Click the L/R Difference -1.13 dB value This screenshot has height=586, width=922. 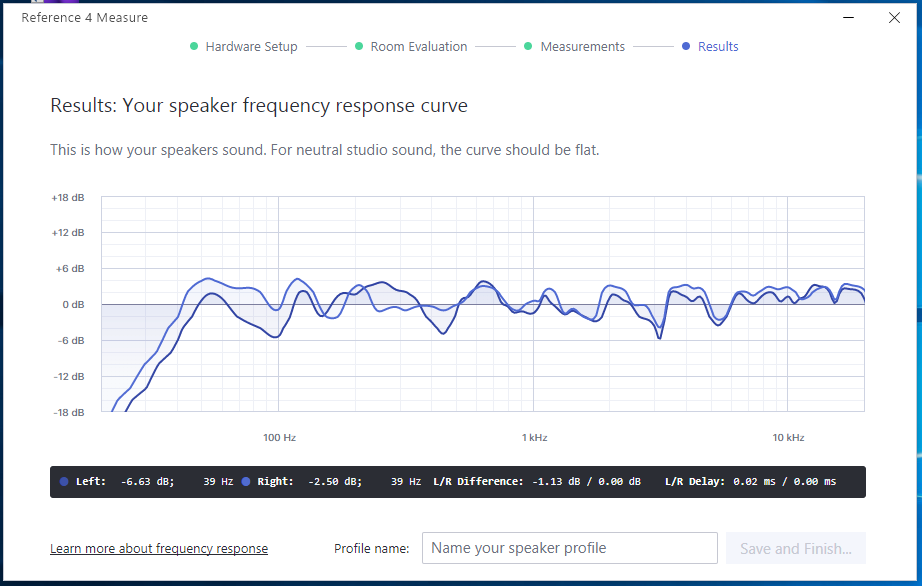click(556, 481)
